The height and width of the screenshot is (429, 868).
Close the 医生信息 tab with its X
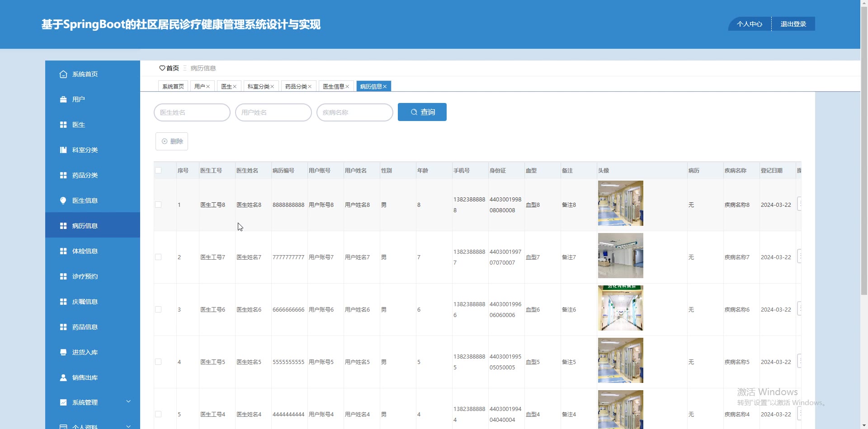[x=347, y=87]
